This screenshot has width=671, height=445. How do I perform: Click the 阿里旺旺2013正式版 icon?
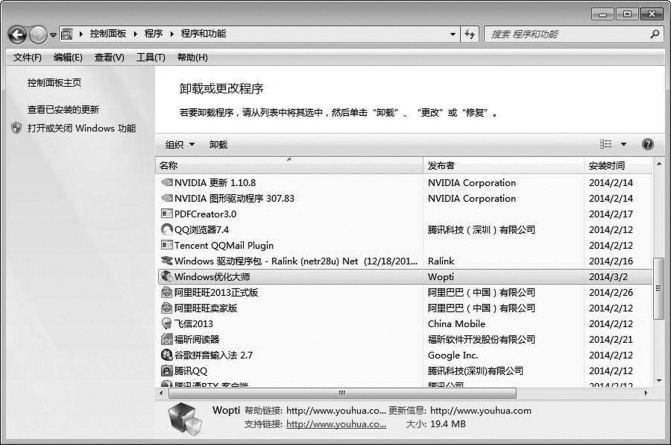[166, 292]
